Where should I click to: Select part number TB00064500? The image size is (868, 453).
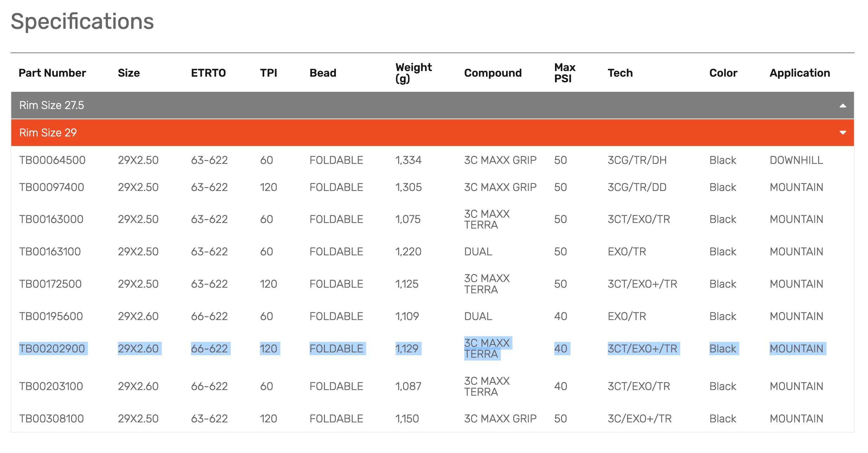click(52, 160)
